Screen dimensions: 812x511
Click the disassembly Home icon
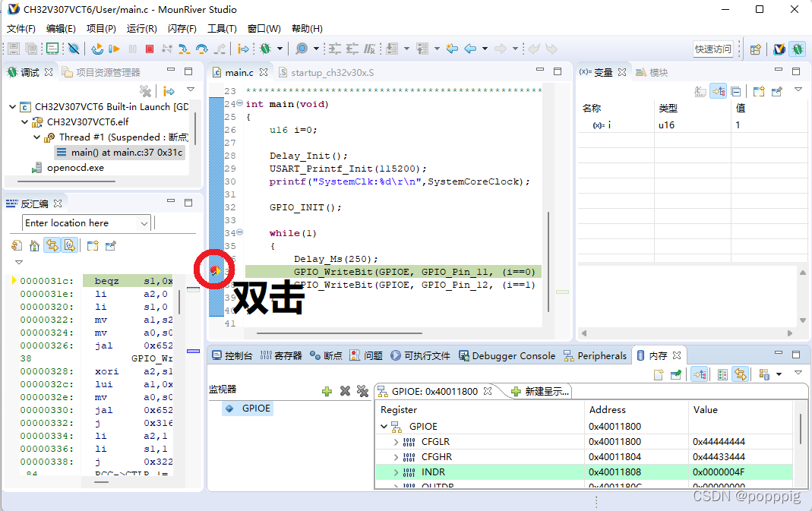click(34, 245)
